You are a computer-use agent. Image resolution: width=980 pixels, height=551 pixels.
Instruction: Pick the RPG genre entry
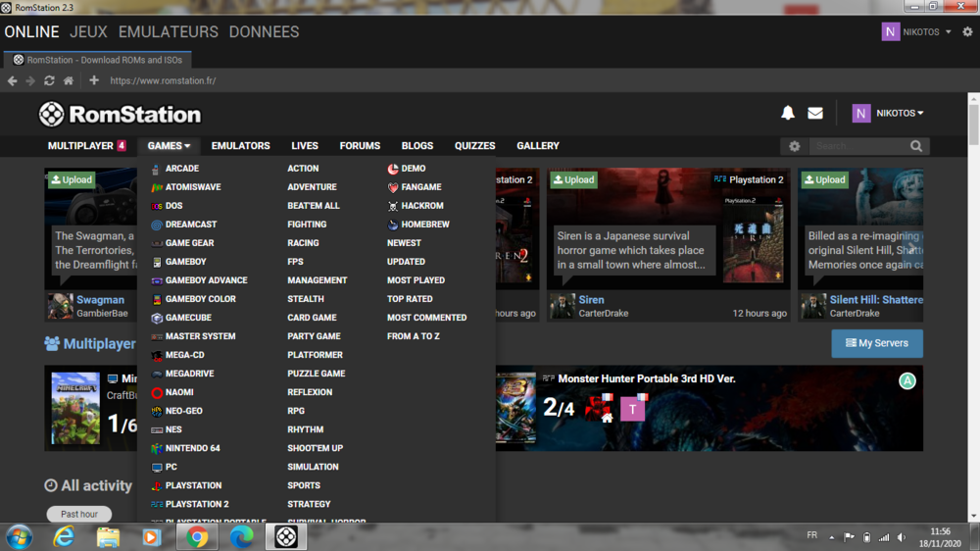click(296, 411)
